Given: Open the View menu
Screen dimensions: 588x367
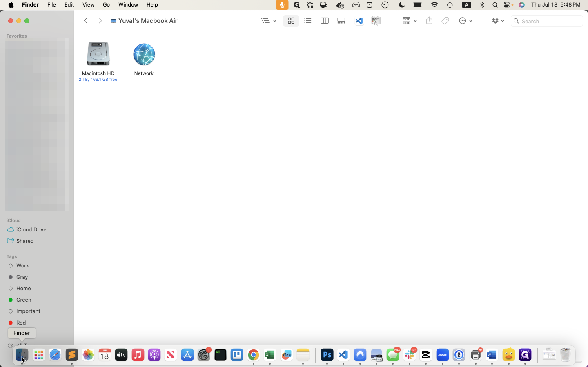Looking at the screenshot, I should pos(88,5).
